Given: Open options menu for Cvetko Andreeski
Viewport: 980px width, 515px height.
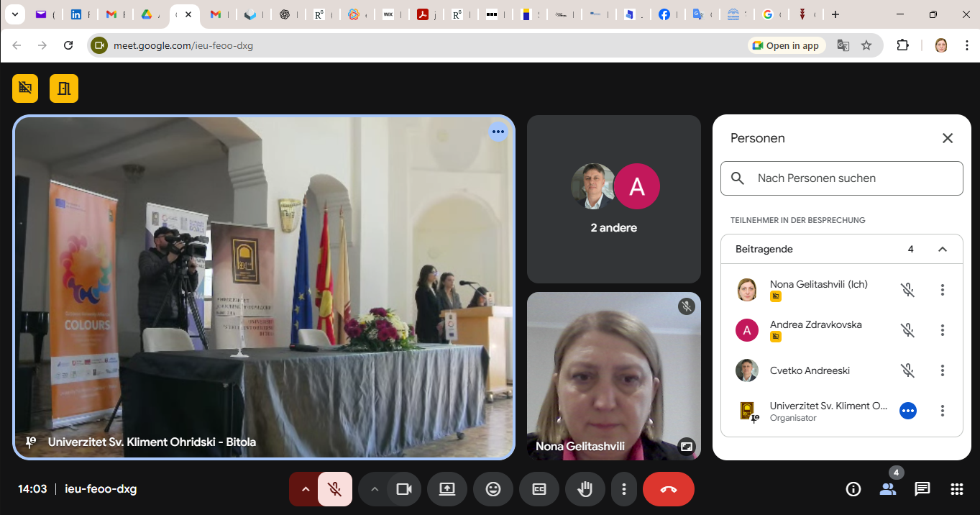Looking at the screenshot, I should (x=943, y=370).
